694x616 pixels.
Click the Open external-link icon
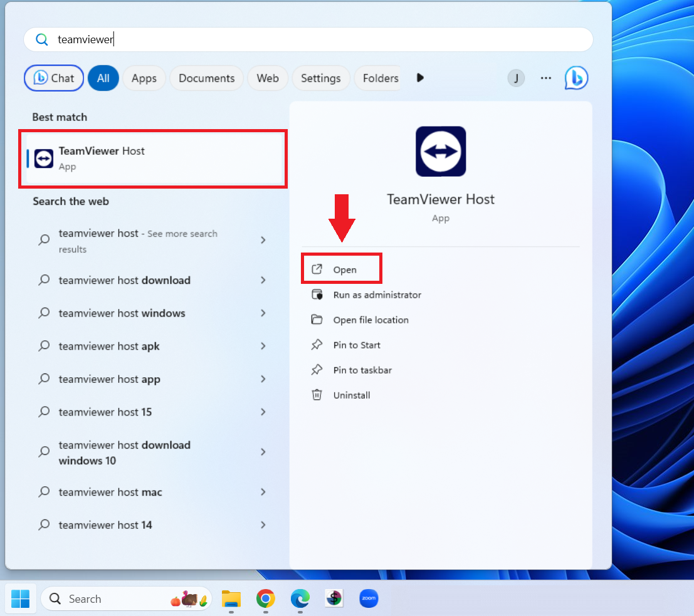[317, 269]
